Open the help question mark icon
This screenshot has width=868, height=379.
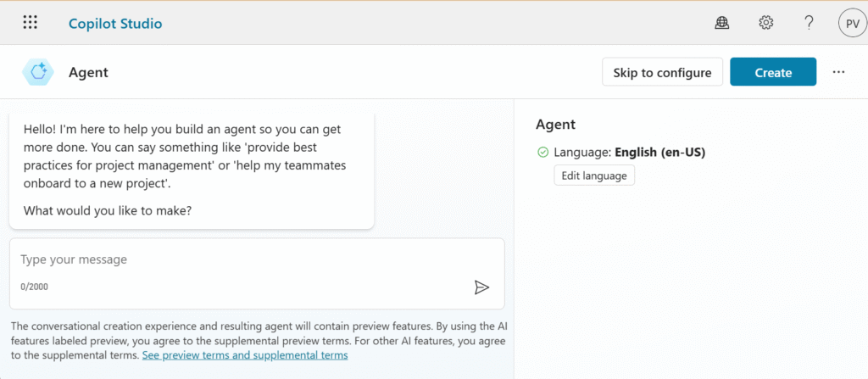(x=809, y=23)
